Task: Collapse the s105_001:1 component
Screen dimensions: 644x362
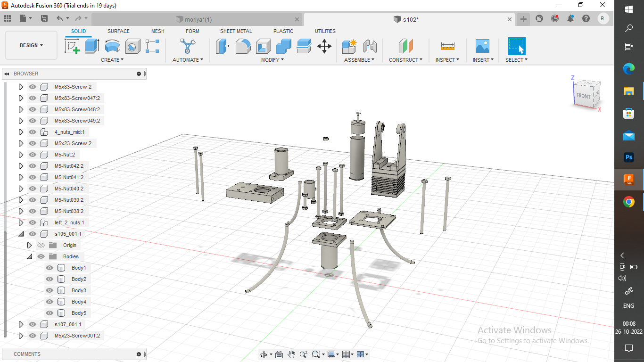Action: click(x=21, y=234)
